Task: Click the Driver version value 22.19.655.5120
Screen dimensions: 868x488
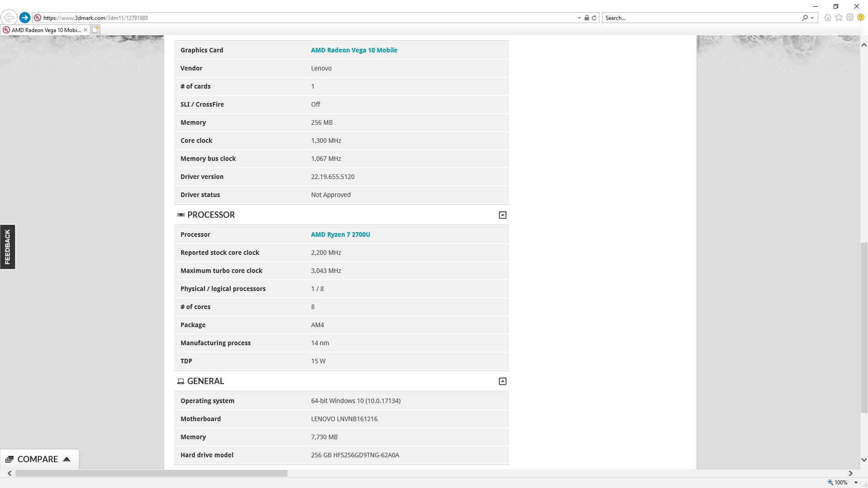Action: (x=333, y=177)
